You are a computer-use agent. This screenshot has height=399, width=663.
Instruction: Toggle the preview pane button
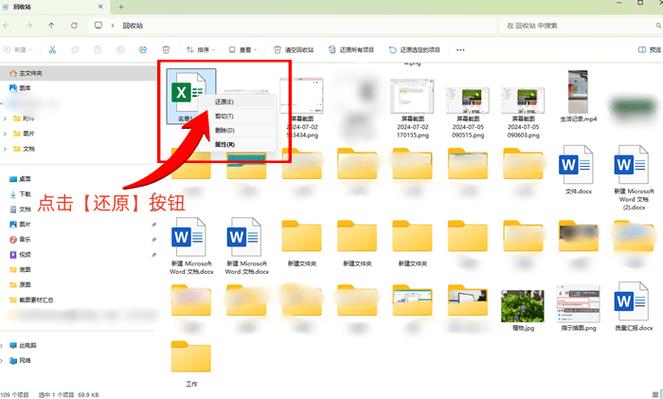(x=649, y=50)
